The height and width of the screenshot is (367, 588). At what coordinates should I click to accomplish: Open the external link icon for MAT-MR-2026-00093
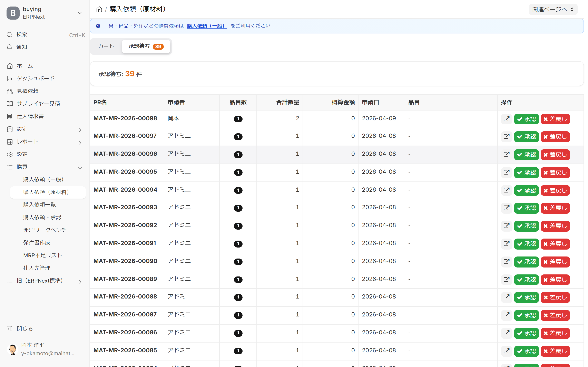[506, 208]
